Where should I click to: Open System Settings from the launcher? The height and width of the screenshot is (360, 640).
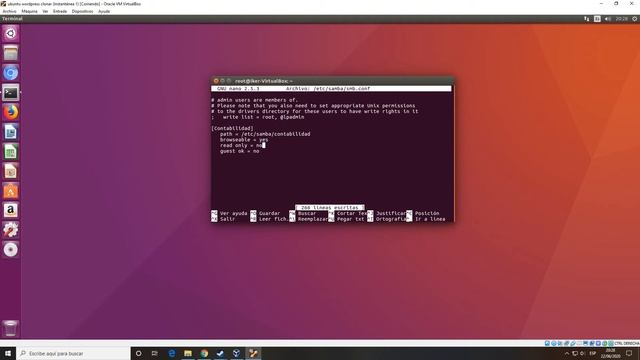tap(11, 230)
